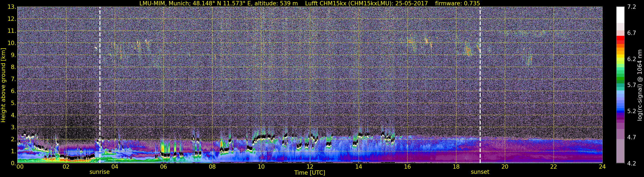Click the colorbar tick label '4.7'

[632, 137]
